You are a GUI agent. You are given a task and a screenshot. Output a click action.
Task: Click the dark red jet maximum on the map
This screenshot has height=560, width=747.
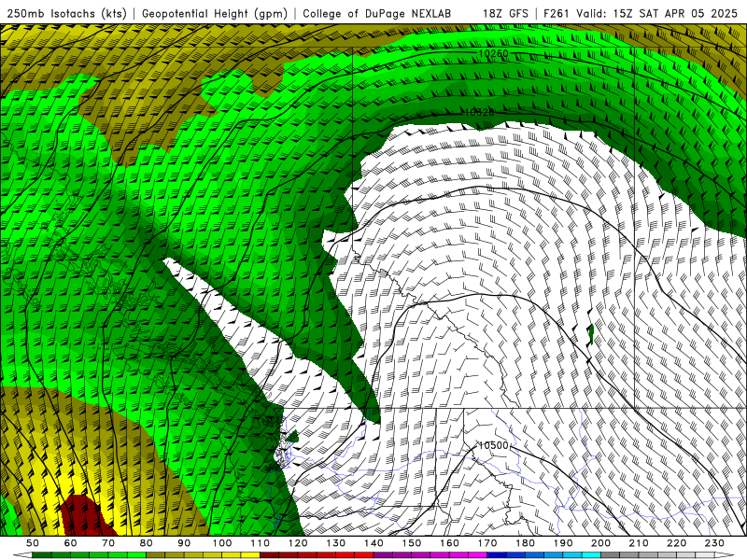(x=85, y=517)
